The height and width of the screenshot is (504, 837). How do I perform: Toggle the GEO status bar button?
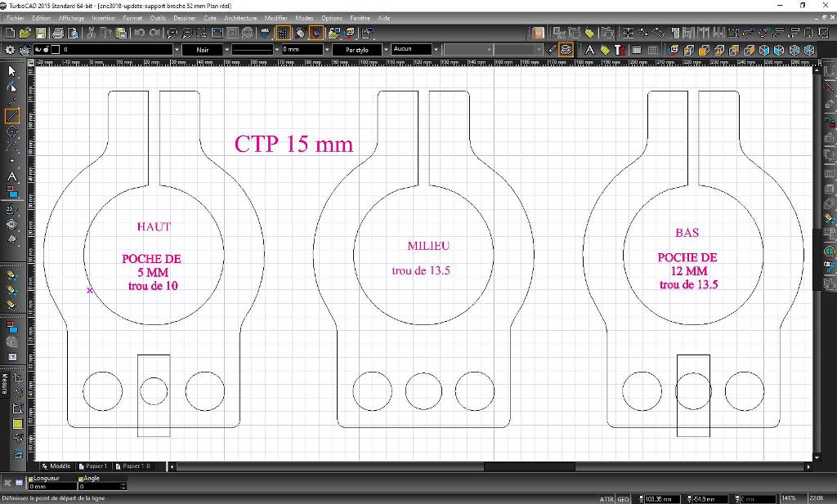(623, 498)
